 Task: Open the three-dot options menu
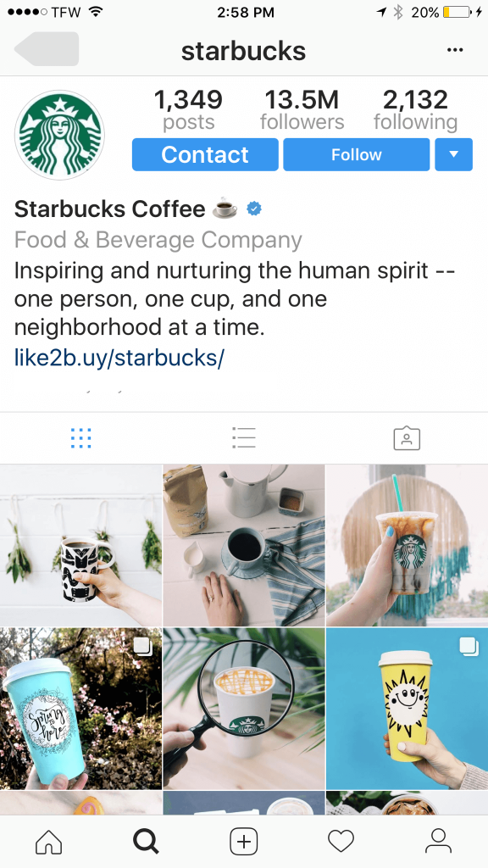coord(455,50)
